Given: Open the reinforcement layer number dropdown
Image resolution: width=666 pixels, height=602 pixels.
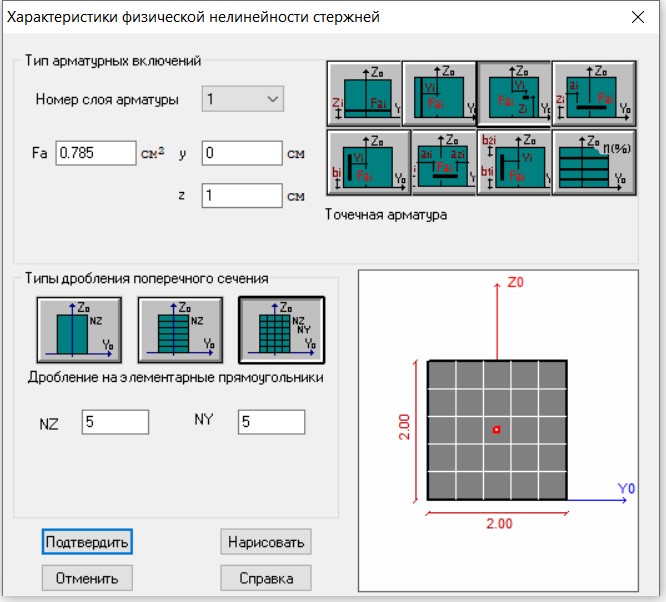Looking at the screenshot, I should [x=244, y=99].
